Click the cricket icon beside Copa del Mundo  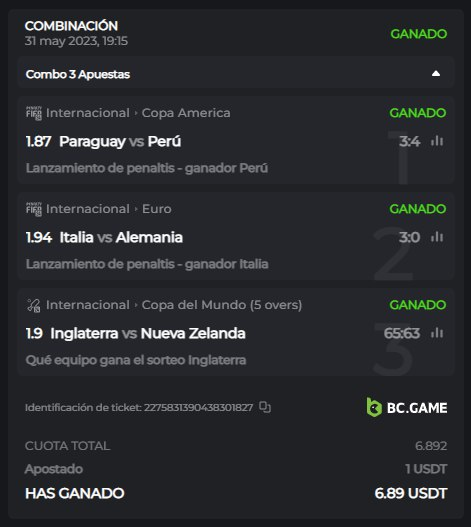click(34, 306)
